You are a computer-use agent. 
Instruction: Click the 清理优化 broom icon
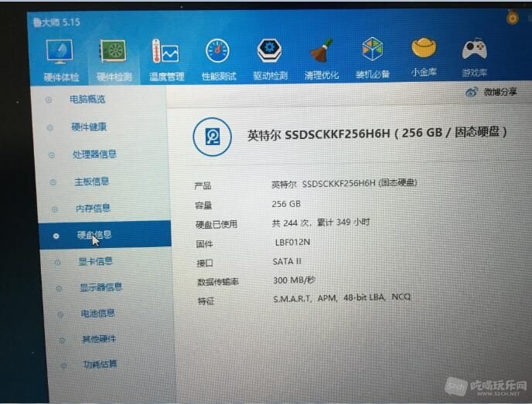[321, 50]
